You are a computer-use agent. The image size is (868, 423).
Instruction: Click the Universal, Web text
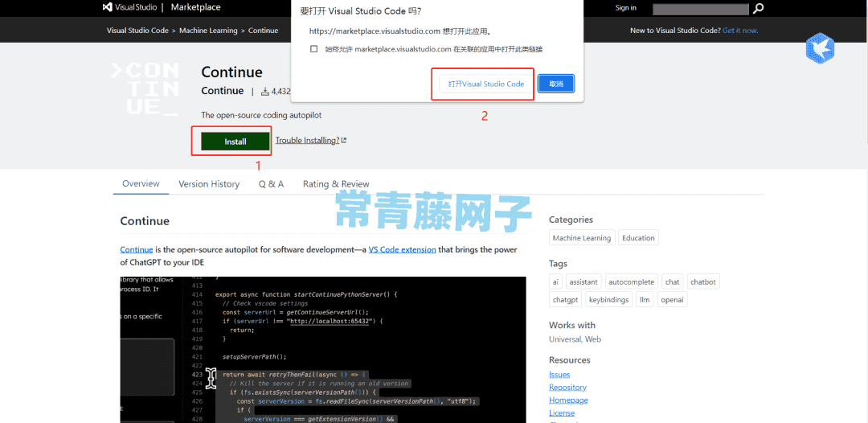coord(575,339)
